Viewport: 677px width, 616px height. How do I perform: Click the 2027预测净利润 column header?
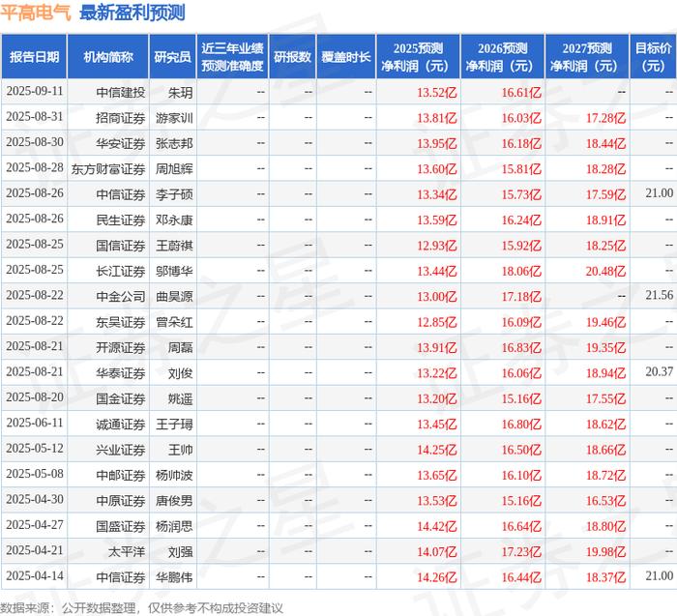(x=587, y=56)
